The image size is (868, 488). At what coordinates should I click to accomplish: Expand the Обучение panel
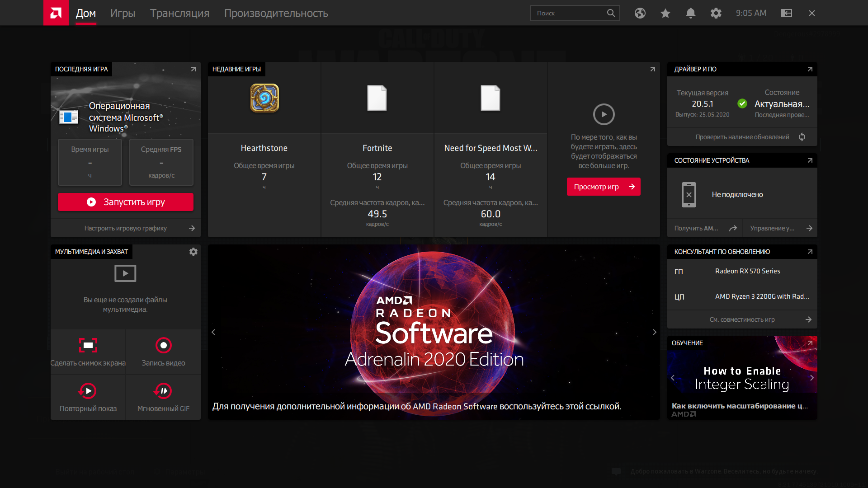[x=810, y=343]
